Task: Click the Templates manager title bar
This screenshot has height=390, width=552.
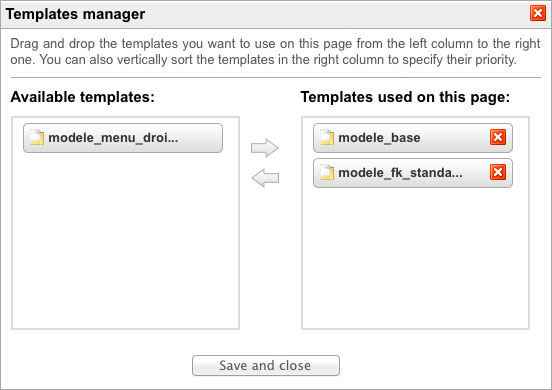Action: coord(268,14)
